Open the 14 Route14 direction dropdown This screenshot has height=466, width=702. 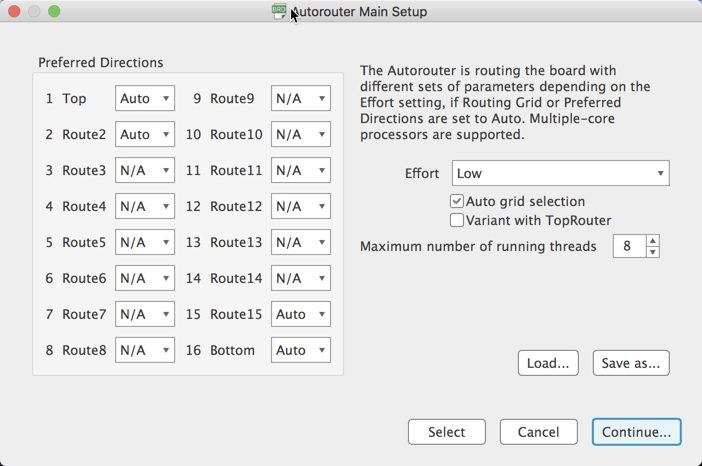point(301,278)
